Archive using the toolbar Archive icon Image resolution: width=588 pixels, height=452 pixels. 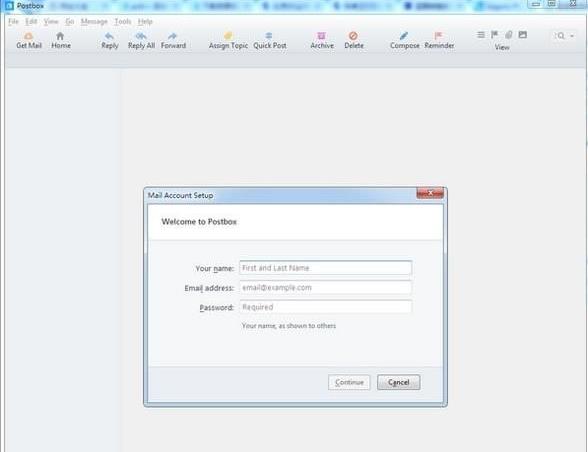tap(321, 36)
